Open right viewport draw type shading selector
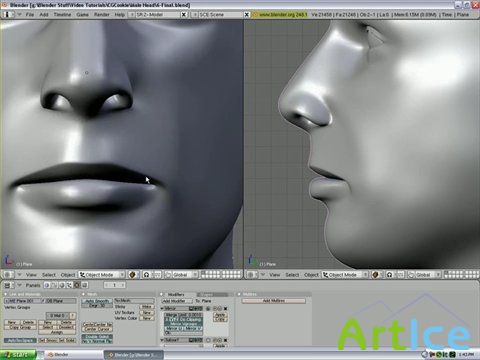 376,275
